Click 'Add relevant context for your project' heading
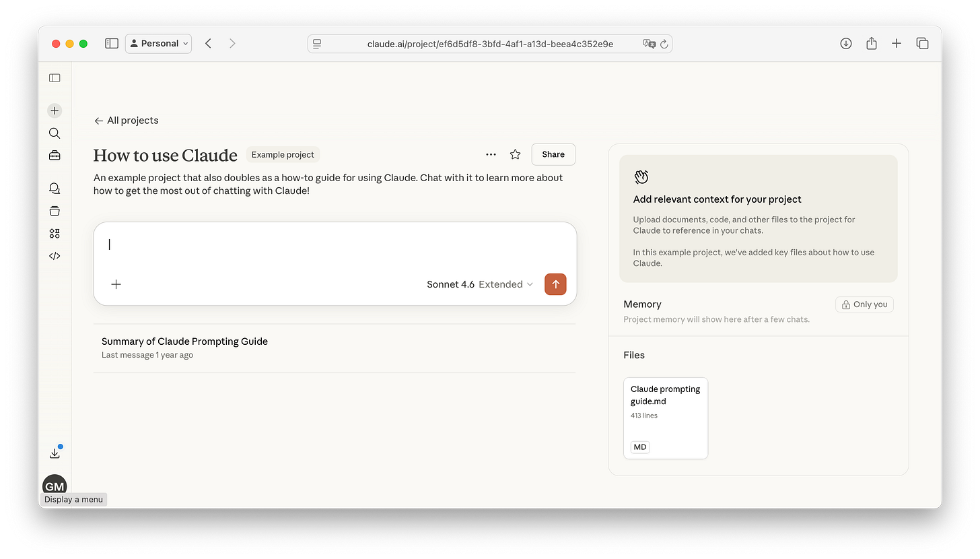Image resolution: width=980 pixels, height=559 pixels. pyautogui.click(x=717, y=199)
